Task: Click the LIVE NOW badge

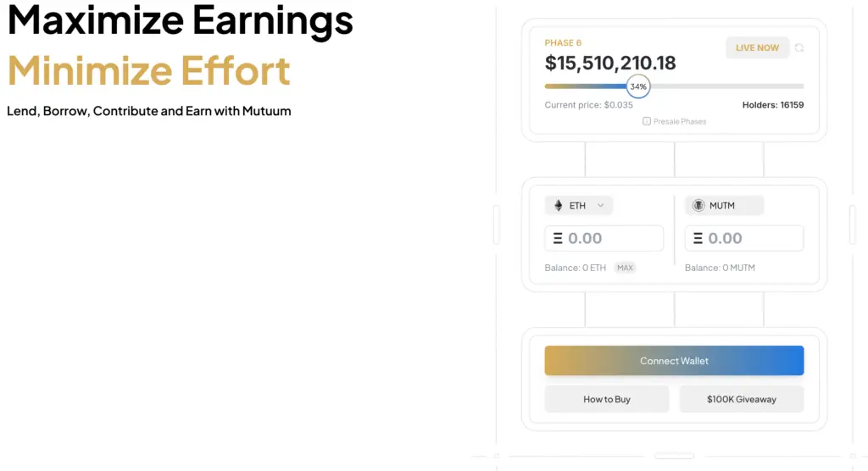Action: (x=757, y=48)
